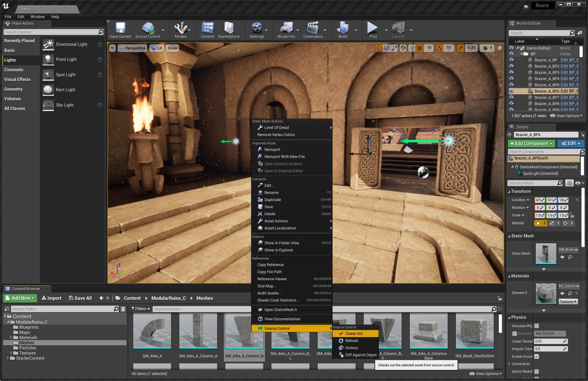Select SM_Arks_A asset thumbnail
The image size is (588, 381).
coord(151,331)
